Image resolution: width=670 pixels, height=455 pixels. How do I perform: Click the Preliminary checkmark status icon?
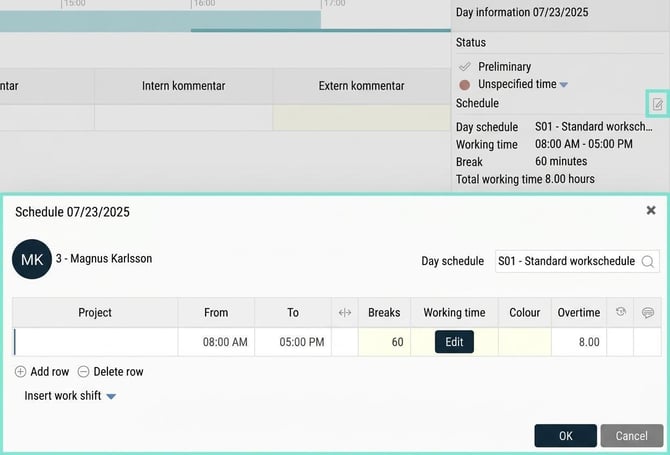point(464,67)
